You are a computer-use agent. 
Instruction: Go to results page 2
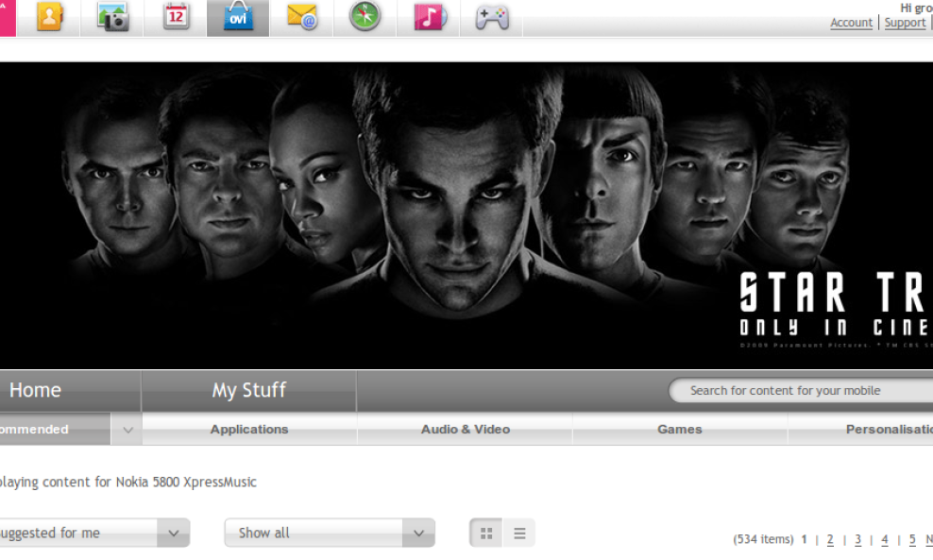point(830,539)
